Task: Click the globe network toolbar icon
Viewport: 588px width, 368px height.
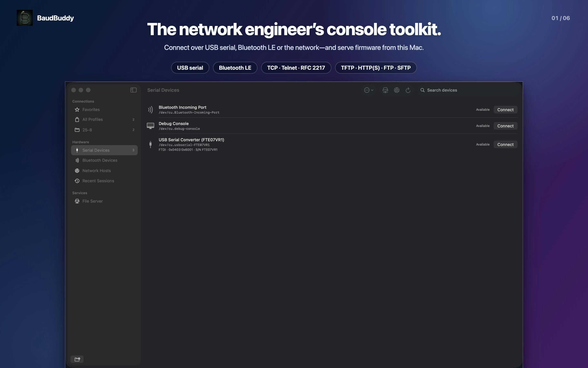Action: point(396,90)
